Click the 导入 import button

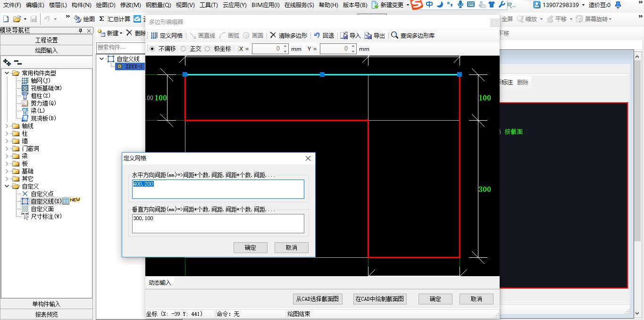350,35
